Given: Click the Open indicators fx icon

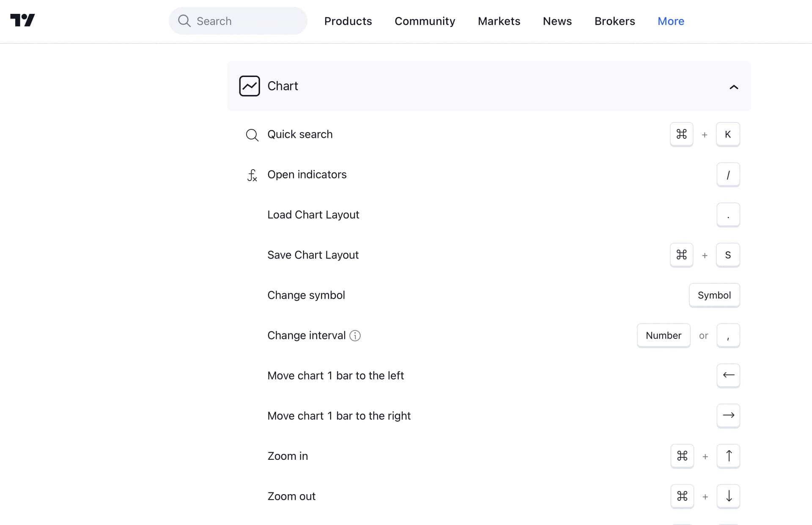Looking at the screenshot, I should pos(252,175).
